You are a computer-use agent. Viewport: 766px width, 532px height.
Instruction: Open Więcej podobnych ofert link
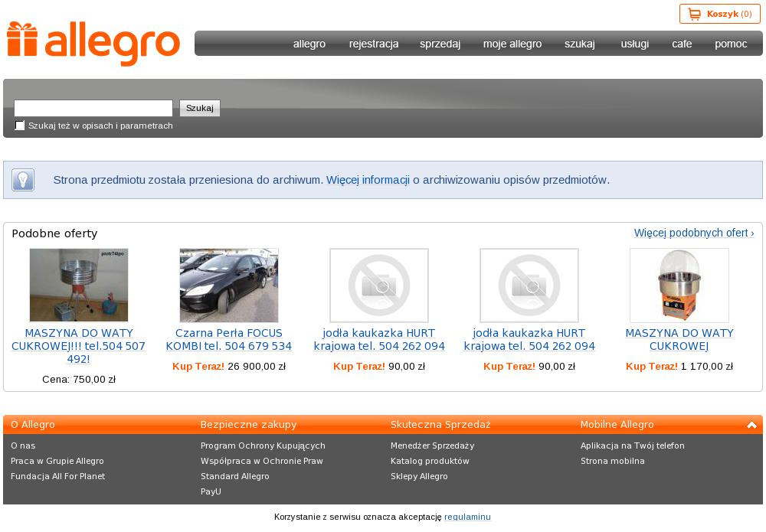point(694,233)
